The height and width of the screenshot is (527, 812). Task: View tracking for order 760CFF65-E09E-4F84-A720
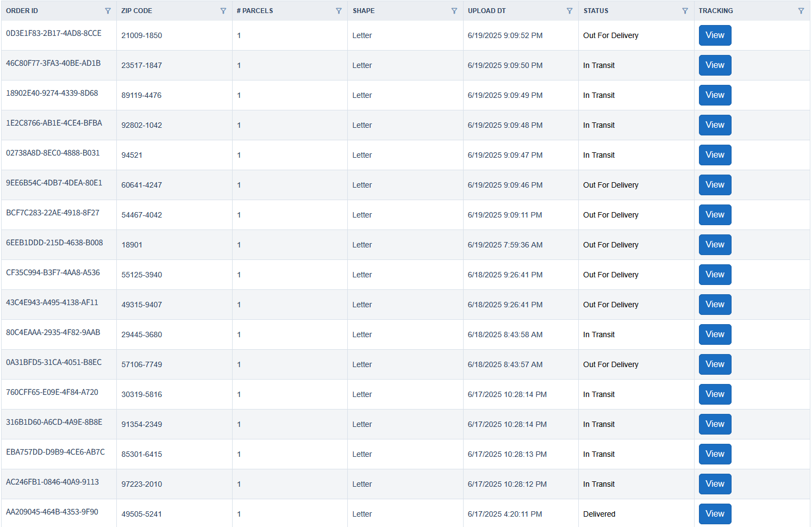[x=715, y=394]
